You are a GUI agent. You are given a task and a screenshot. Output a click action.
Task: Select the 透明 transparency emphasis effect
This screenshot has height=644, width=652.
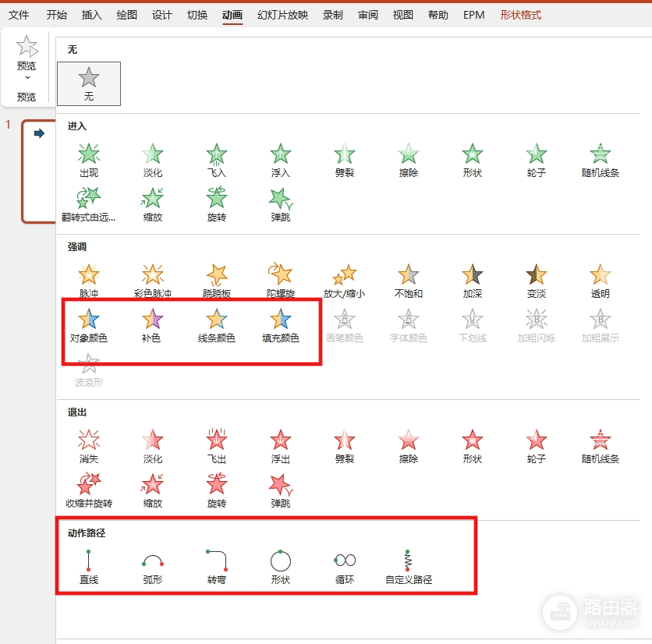click(x=601, y=281)
